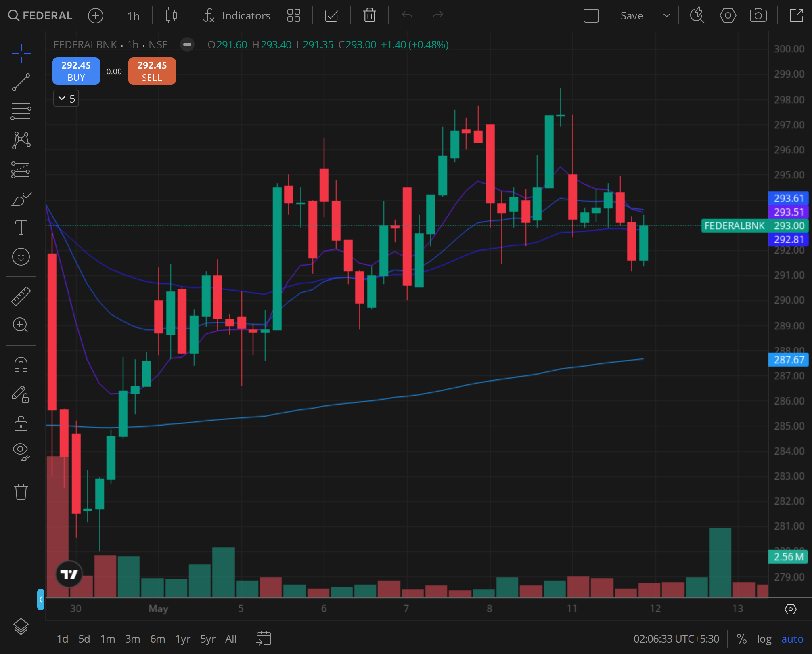The width and height of the screenshot is (812, 654).
Task: Open the indicator templates grid icon
Action: [294, 16]
